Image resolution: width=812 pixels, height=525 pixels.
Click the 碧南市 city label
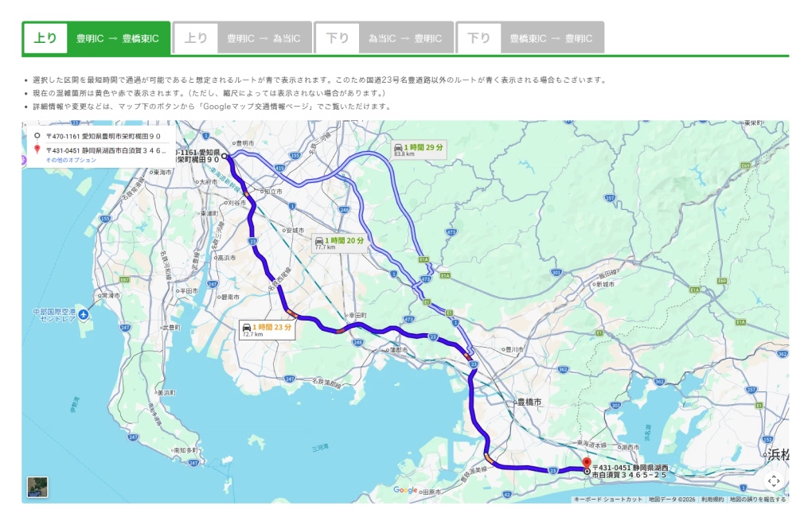point(230,297)
